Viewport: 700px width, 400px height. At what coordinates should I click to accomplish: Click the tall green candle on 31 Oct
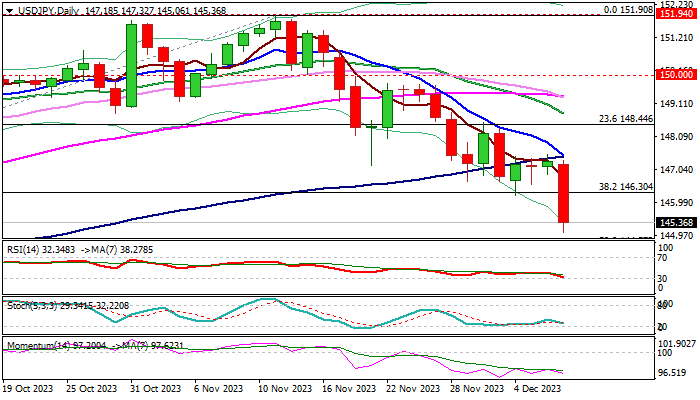point(131,65)
